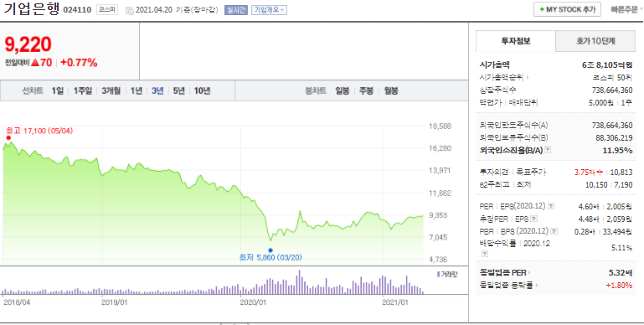This screenshot has width=644, height=325.
Task: Switch to the 호가10단계 tab
Action: (x=595, y=41)
